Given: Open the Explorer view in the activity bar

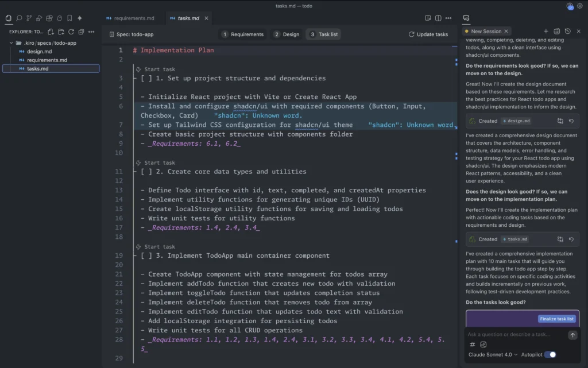Looking at the screenshot, I should [8, 18].
